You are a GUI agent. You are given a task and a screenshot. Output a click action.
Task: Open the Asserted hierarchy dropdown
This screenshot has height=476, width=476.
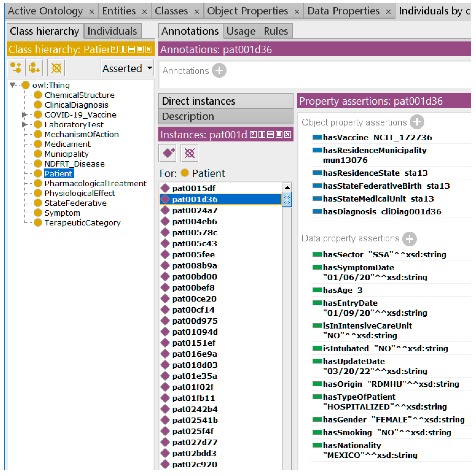point(127,68)
